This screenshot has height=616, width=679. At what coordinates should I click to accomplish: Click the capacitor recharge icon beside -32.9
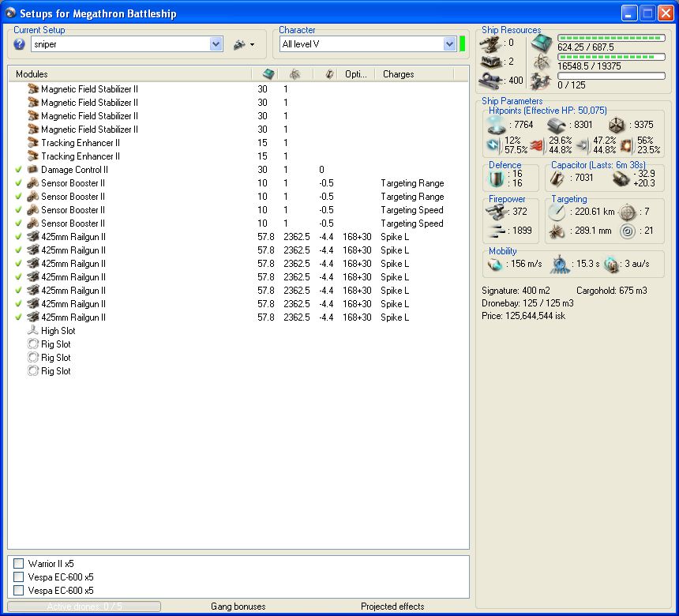(x=621, y=178)
